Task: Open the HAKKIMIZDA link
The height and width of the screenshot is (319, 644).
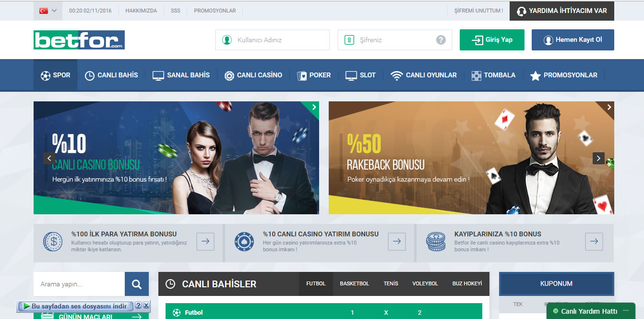Action: click(x=141, y=11)
